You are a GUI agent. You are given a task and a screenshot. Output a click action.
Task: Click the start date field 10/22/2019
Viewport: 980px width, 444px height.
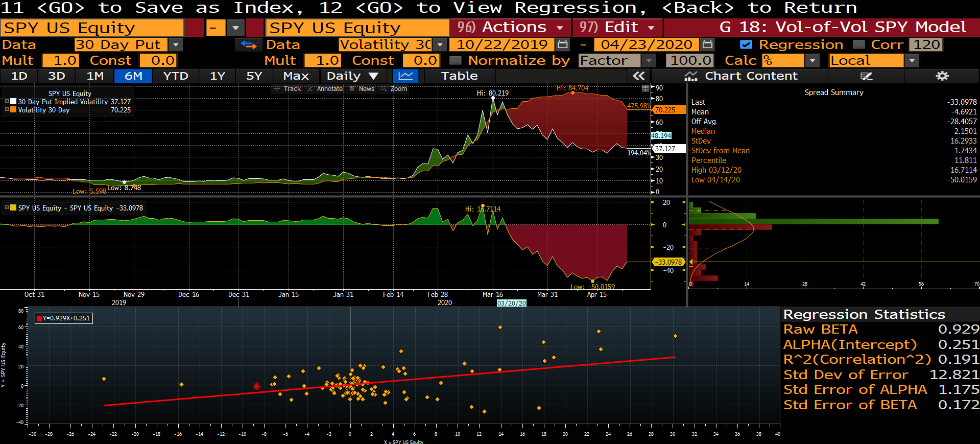tap(503, 45)
